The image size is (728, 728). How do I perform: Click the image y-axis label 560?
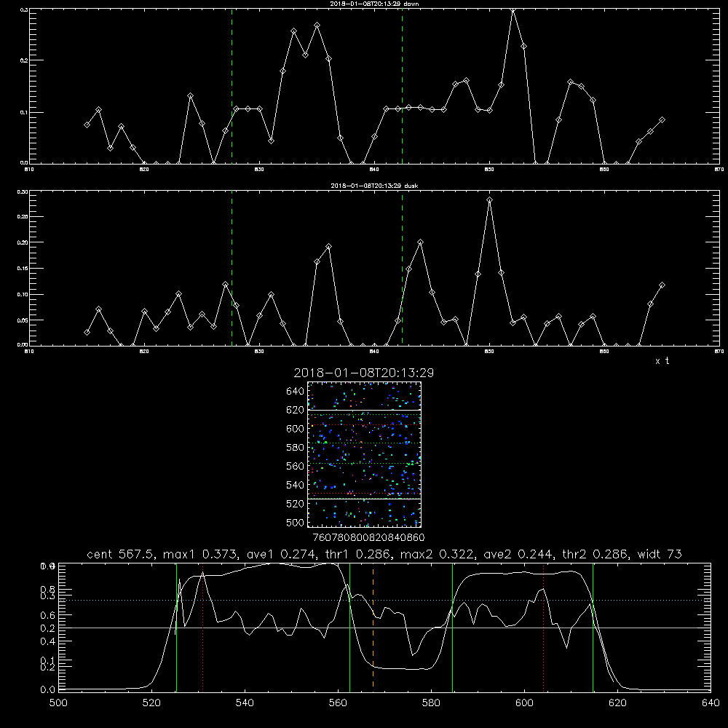296,466
